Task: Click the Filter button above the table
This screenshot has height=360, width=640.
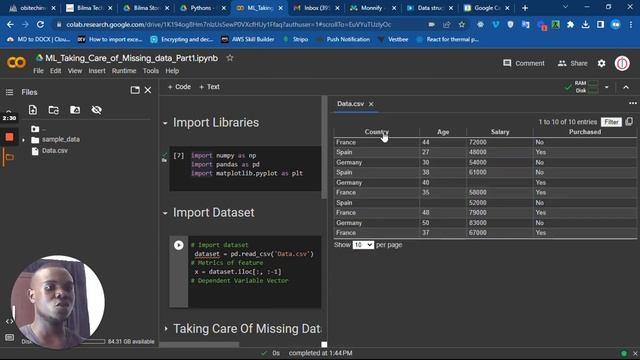Action: (611, 122)
